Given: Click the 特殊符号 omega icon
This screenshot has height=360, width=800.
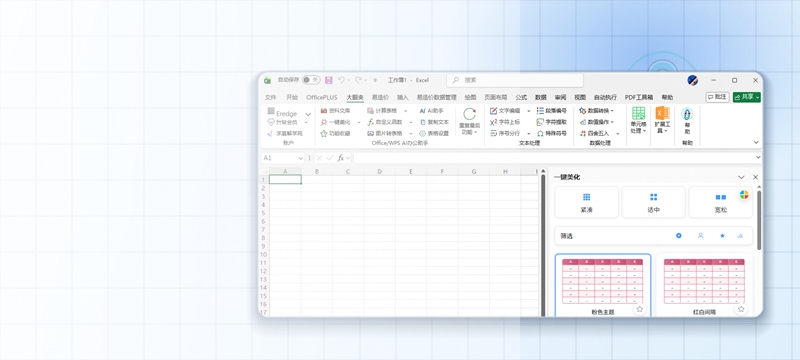Looking at the screenshot, I should pos(540,134).
